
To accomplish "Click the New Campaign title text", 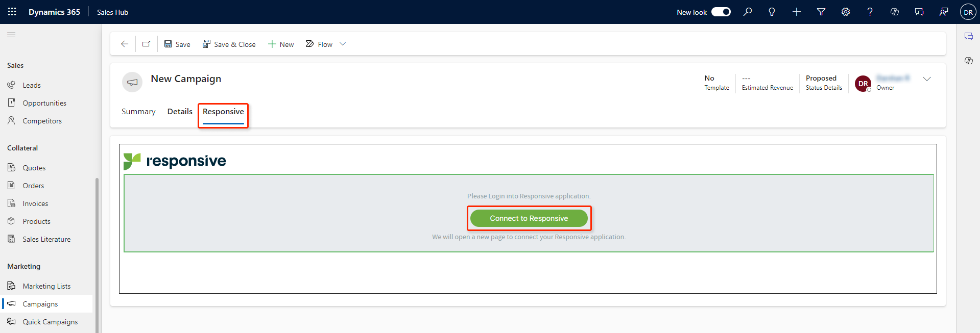I will (186, 79).
